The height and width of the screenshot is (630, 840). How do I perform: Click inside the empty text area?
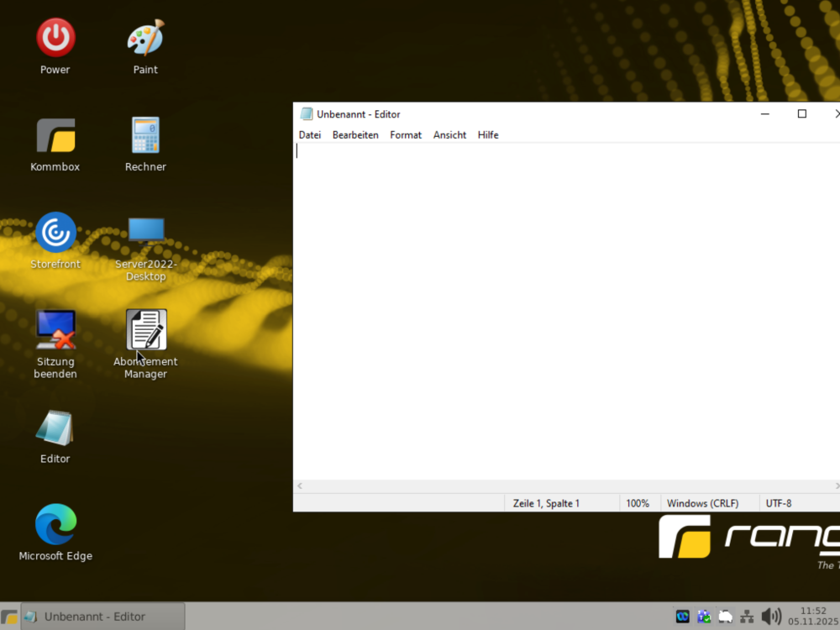coord(563,311)
